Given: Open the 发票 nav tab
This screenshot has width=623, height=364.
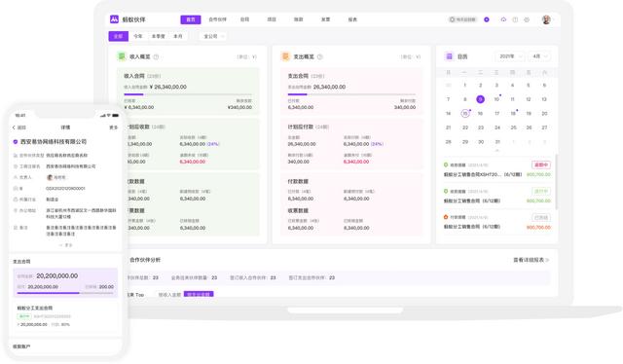Looking at the screenshot, I should [x=325, y=19].
